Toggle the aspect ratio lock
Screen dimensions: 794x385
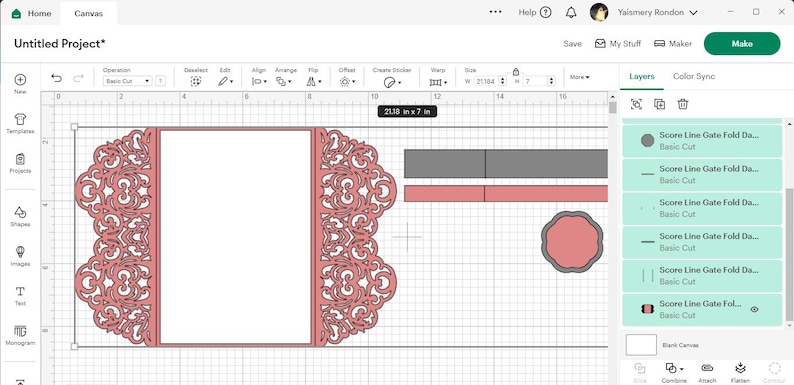pos(515,71)
